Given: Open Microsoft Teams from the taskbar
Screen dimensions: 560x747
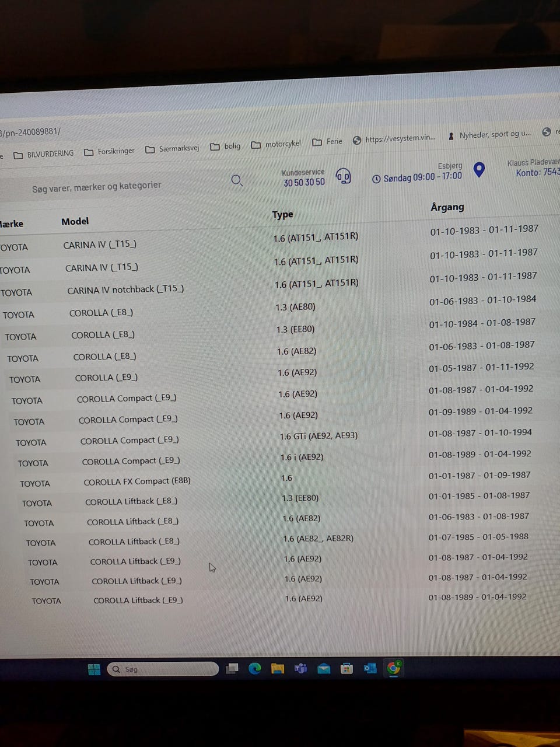Looking at the screenshot, I should [x=300, y=669].
